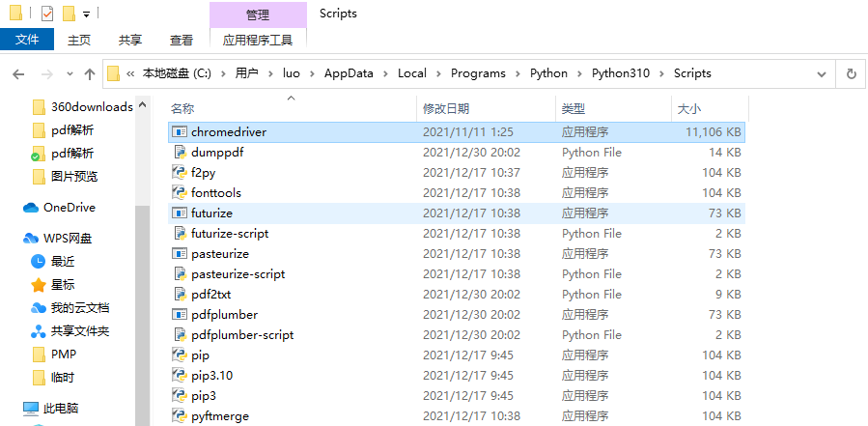This screenshot has height=426, width=868.
Task: Sort by the 类型 column header
Action: click(x=613, y=109)
